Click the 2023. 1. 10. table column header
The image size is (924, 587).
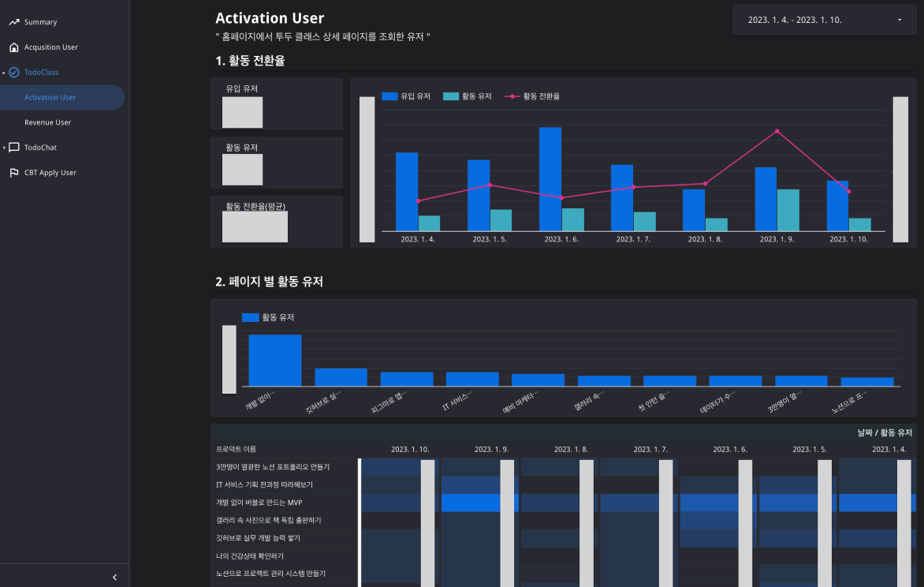(x=410, y=449)
